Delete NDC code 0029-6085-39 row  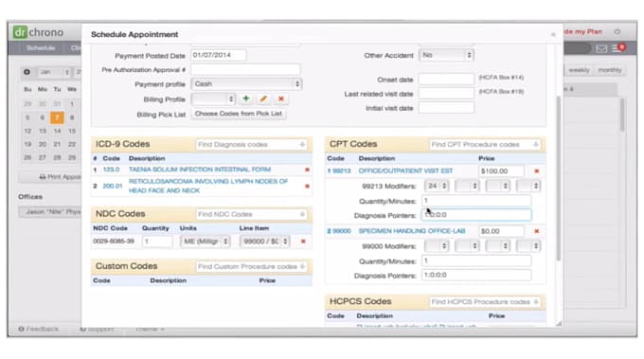click(x=303, y=242)
